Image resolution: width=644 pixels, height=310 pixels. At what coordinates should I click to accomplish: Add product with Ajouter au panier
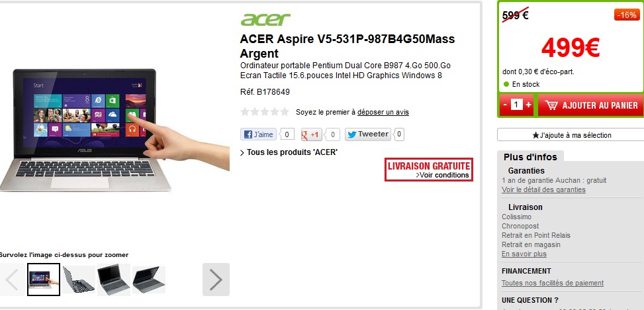click(590, 105)
